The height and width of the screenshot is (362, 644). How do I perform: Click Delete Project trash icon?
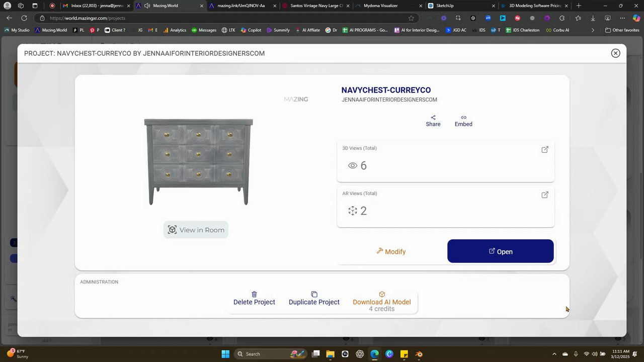click(254, 294)
